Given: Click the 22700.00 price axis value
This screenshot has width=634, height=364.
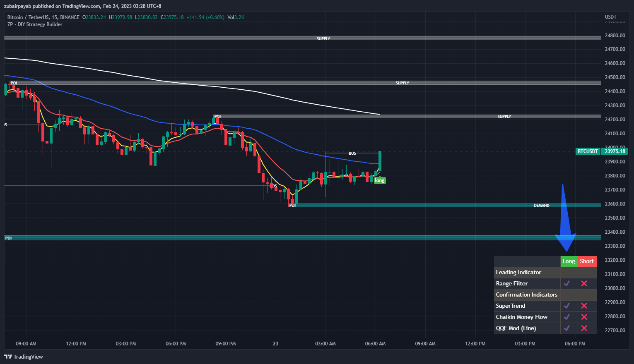Looking at the screenshot, I should 615,330.
